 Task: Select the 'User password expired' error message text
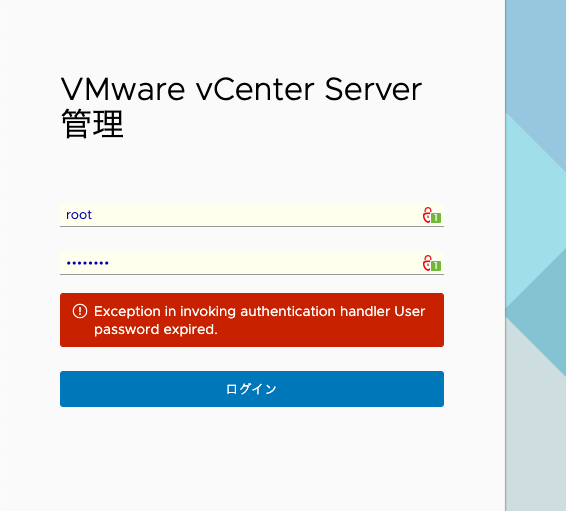click(260, 320)
